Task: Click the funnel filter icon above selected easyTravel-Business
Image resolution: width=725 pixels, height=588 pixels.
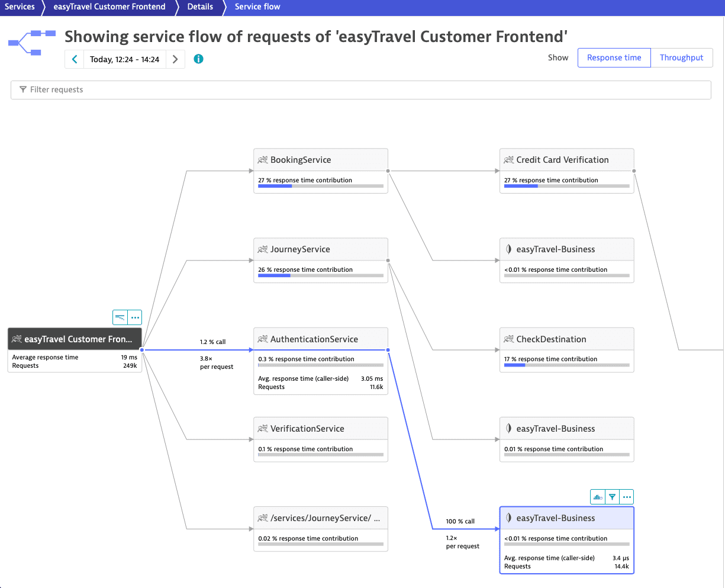Action: (x=613, y=497)
